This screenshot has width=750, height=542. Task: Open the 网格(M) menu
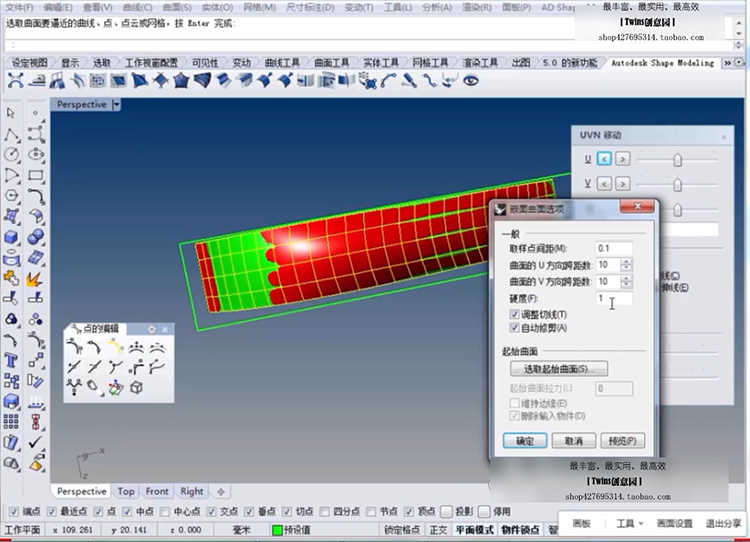(x=260, y=7)
